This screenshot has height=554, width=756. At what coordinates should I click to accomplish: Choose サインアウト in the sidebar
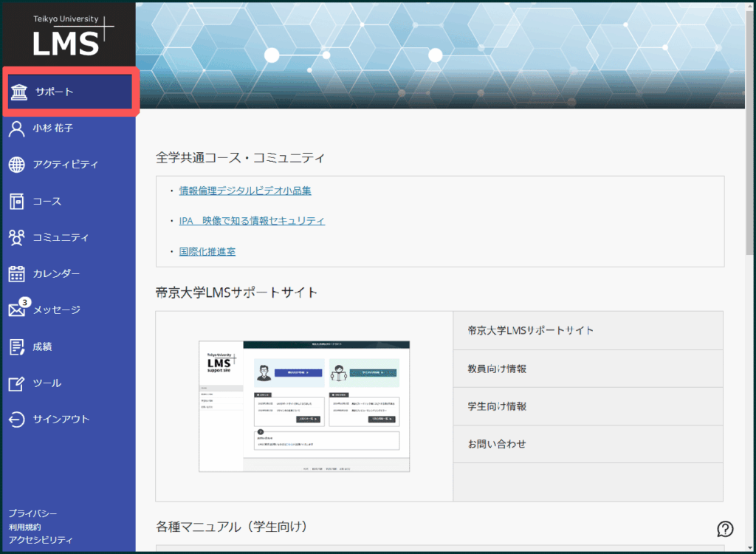pyautogui.click(x=69, y=420)
